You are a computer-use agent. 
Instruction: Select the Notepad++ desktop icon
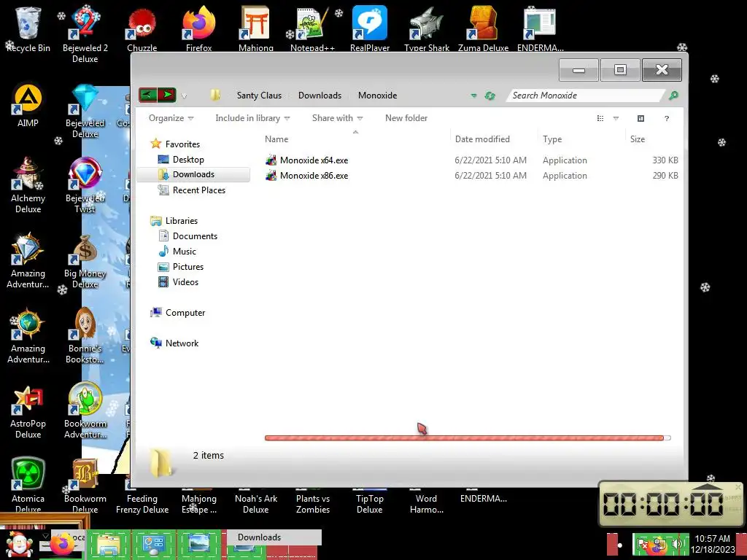(312, 28)
